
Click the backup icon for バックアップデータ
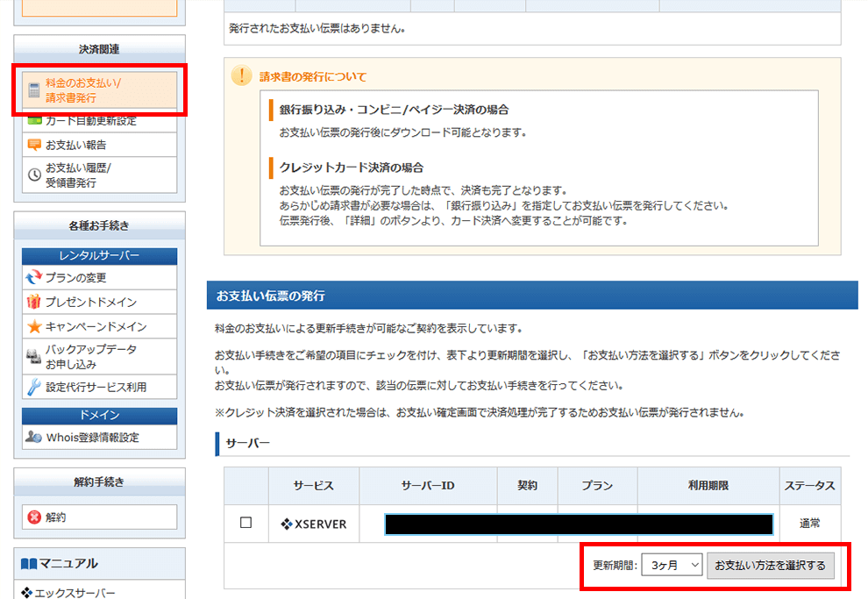tap(34, 357)
